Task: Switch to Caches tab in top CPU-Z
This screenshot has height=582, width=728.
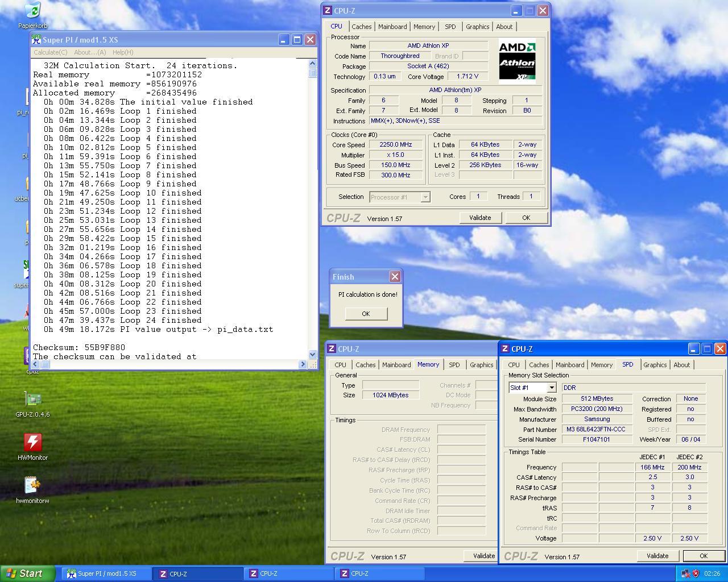Action: click(x=361, y=27)
